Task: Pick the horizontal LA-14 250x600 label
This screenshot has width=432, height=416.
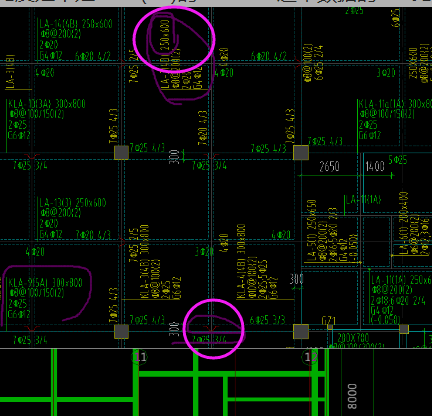Action: (x=76, y=24)
